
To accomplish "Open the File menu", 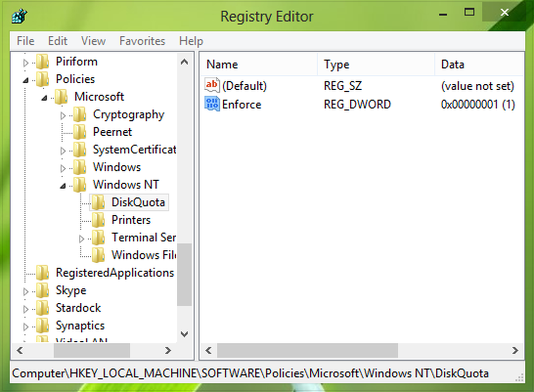I will 26,41.
